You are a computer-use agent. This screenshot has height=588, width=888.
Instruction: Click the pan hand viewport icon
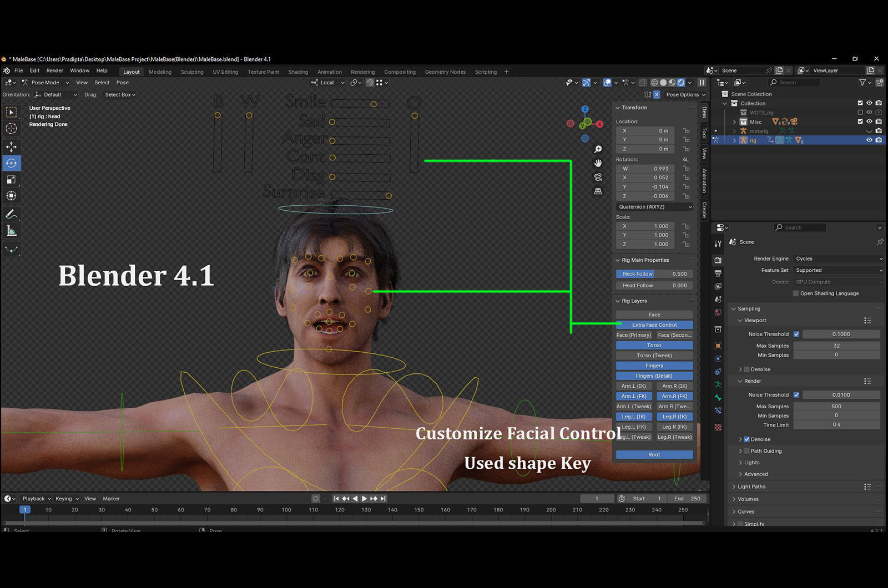click(598, 163)
